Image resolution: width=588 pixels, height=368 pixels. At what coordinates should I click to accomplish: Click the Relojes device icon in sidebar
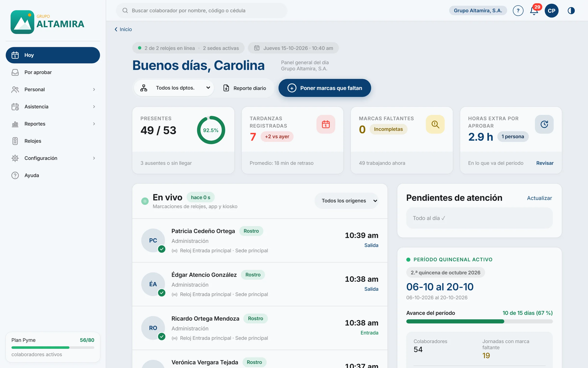pyautogui.click(x=15, y=141)
